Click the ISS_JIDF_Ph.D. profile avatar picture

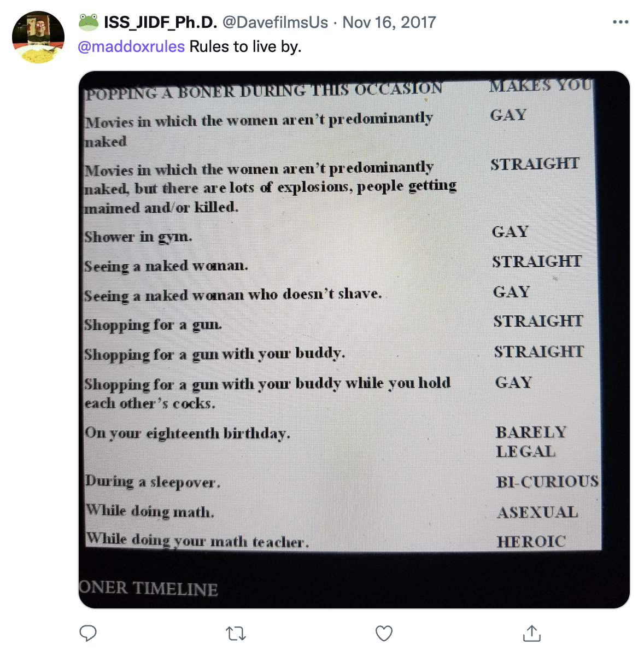click(38, 37)
